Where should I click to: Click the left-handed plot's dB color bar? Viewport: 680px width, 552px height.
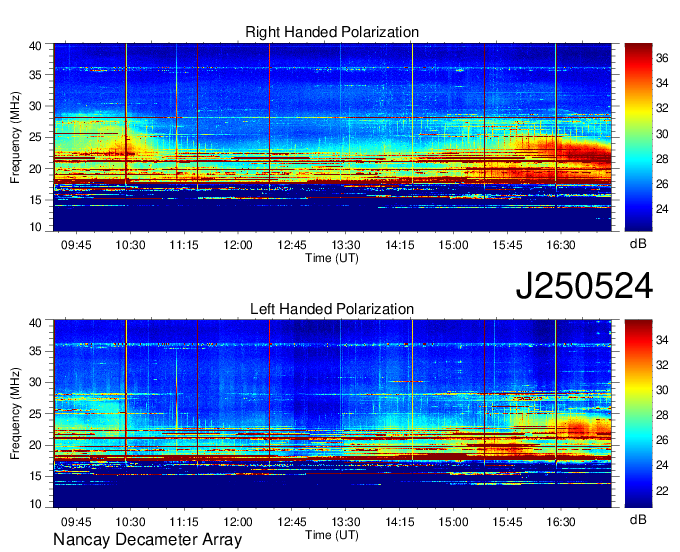pyautogui.click(x=638, y=414)
